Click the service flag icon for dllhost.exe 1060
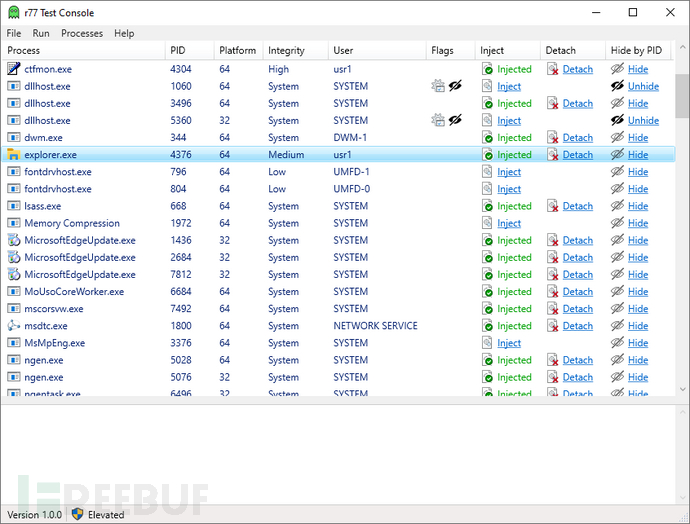Viewport: 690px width, 524px height. coord(438,86)
